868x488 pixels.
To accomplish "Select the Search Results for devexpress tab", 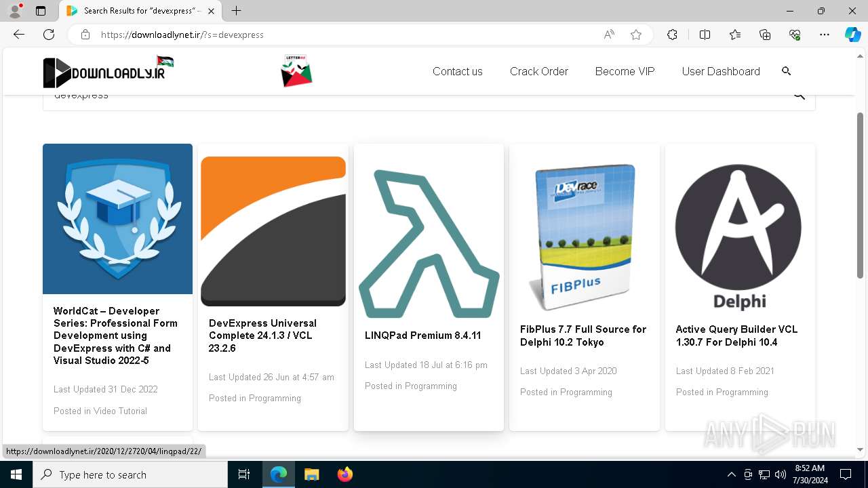I will (140, 11).
